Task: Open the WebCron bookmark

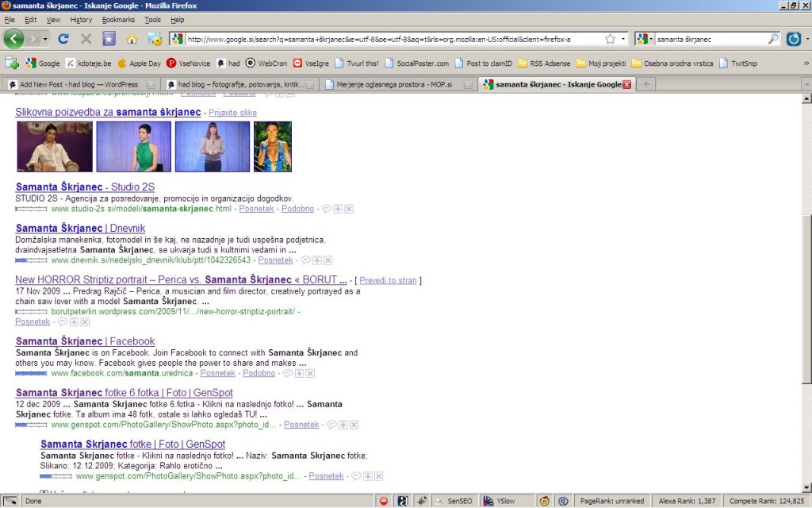Action: 266,63
